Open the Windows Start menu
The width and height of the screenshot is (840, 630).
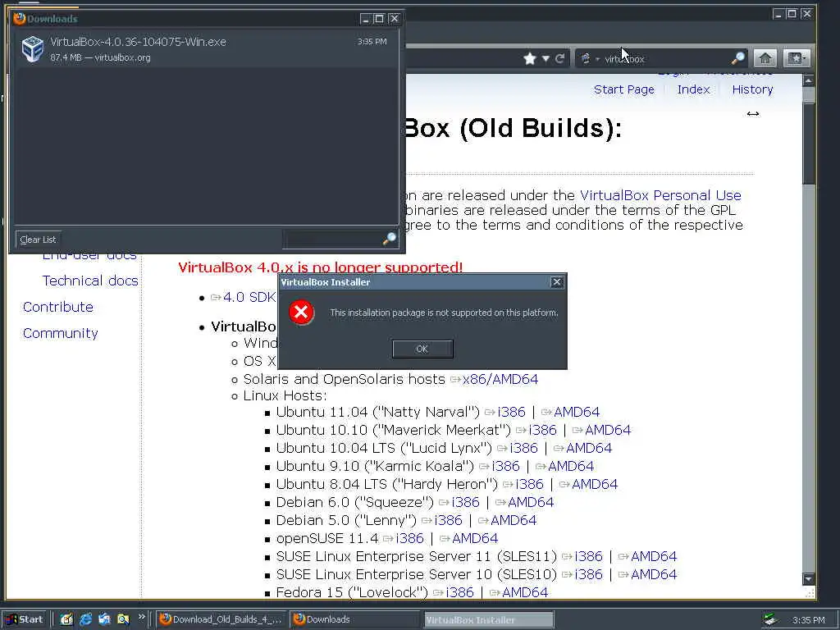pyautogui.click(x=24, y=619)
